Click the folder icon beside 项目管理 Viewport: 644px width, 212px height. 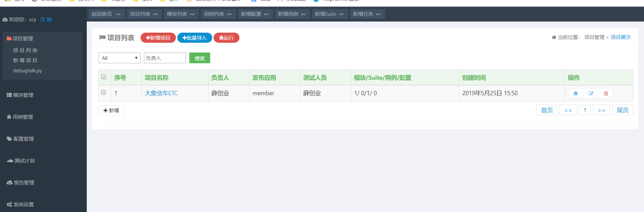coord(9,38)
